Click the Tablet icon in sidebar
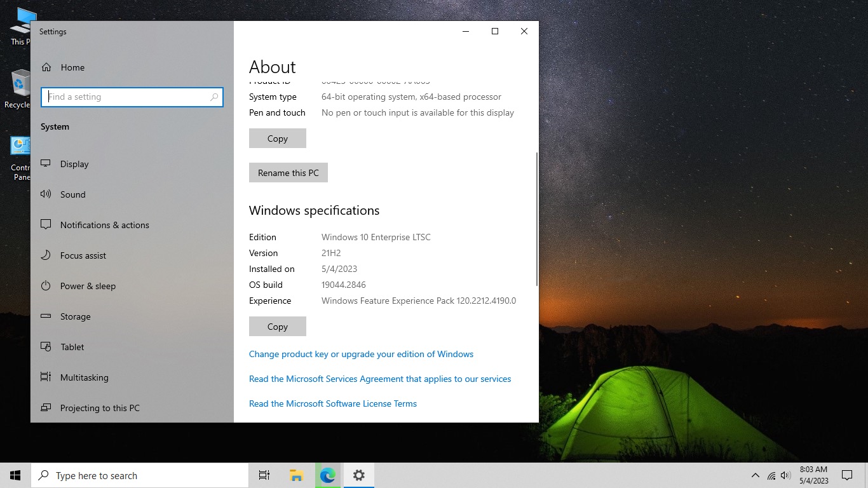 tap(46, 347)
